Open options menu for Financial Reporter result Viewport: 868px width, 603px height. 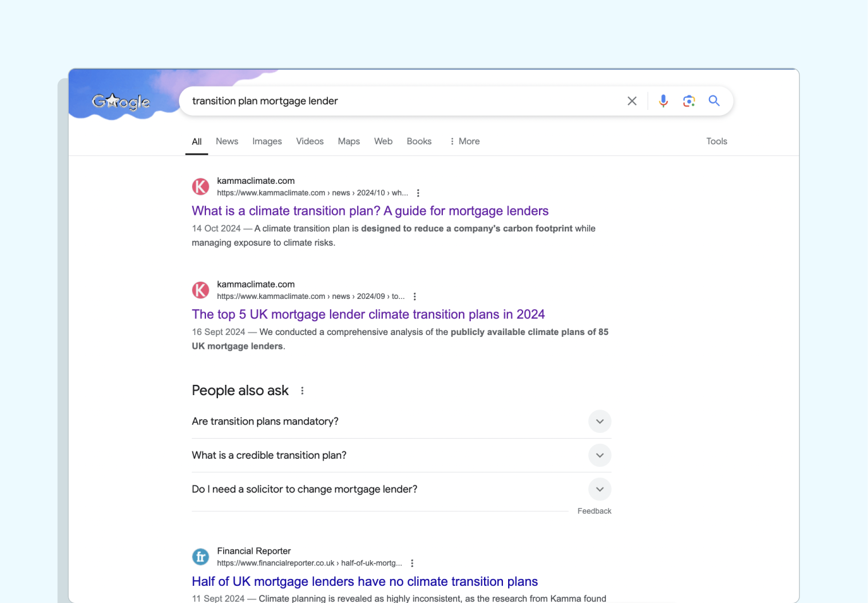(x=412, y=563)
